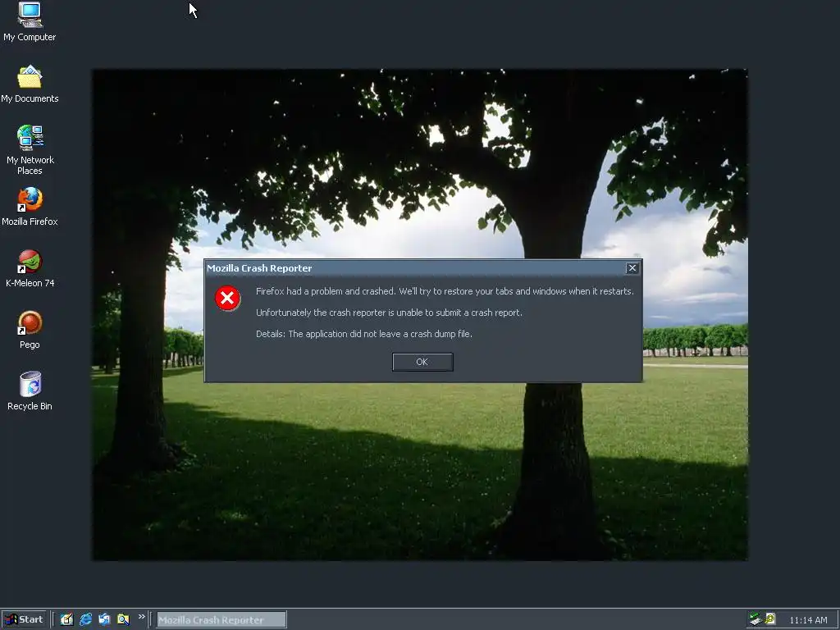Click the 11:14 AM system clock

[x=808, y=620]
